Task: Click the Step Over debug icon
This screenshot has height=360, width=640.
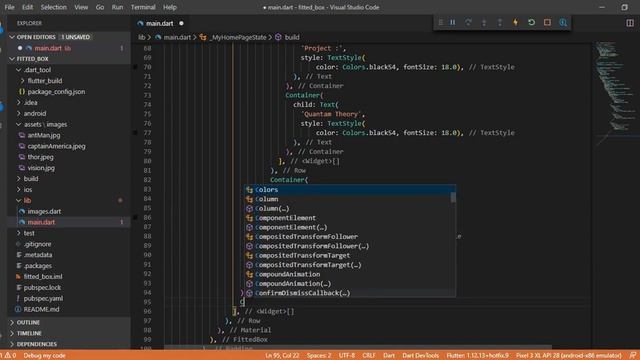Action: (468, 22)
